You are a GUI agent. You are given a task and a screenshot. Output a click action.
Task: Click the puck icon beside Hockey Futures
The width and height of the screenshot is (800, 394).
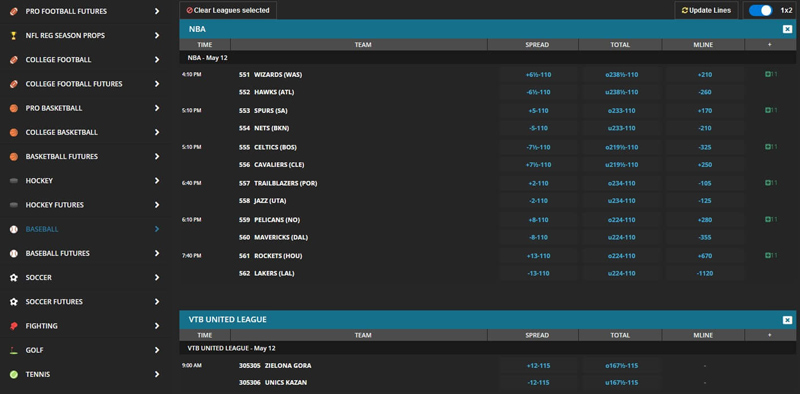tap(14, 205)
